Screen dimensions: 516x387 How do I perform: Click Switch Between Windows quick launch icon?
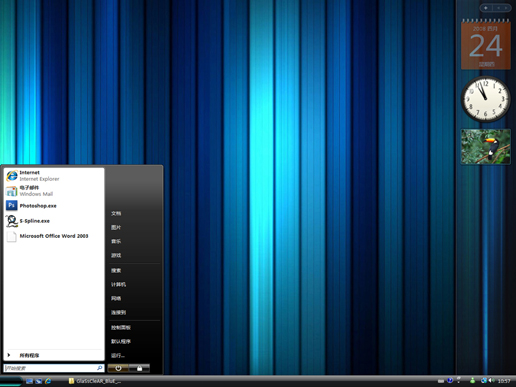(39, 381)
